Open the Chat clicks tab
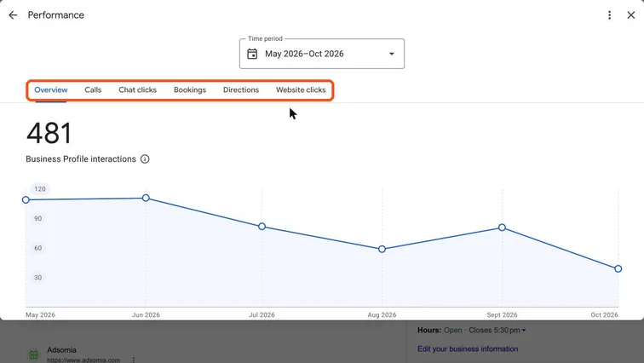The image size is (644, 363). click(138, 90)
